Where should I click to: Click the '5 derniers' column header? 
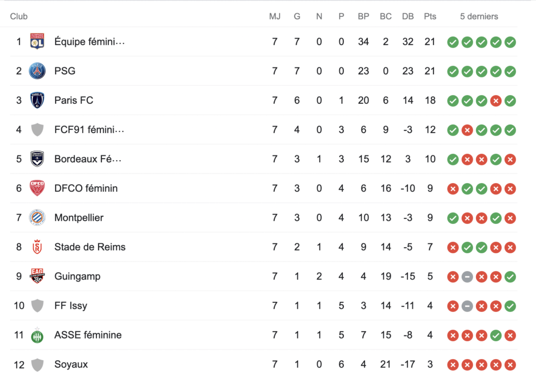pos(479,16)
